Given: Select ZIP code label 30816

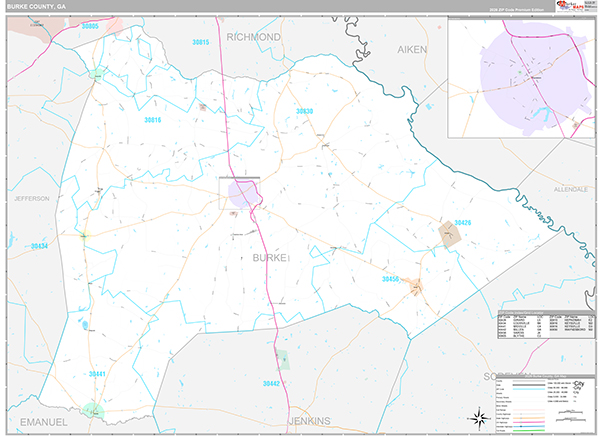Looking at the screenshot, I should [153, 120].
